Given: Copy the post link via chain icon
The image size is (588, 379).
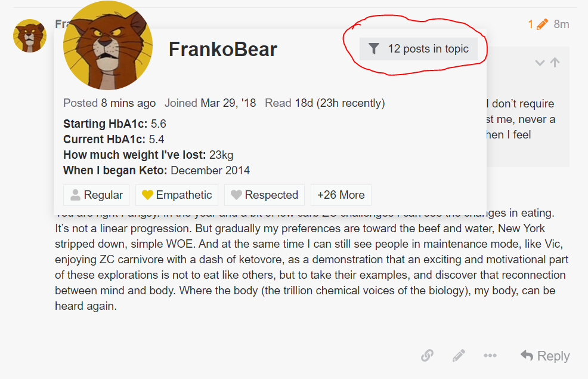Looking at the screenshot, I should tap(427, 355).
